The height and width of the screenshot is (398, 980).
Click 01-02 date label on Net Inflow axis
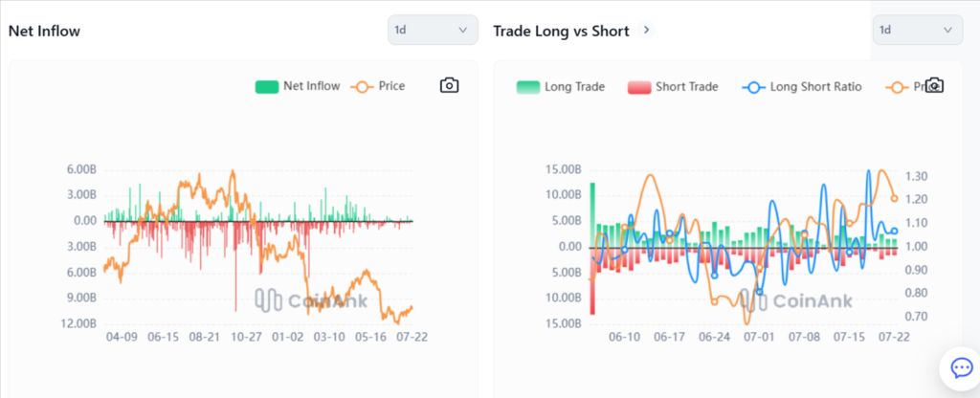[x=287, y=337]
